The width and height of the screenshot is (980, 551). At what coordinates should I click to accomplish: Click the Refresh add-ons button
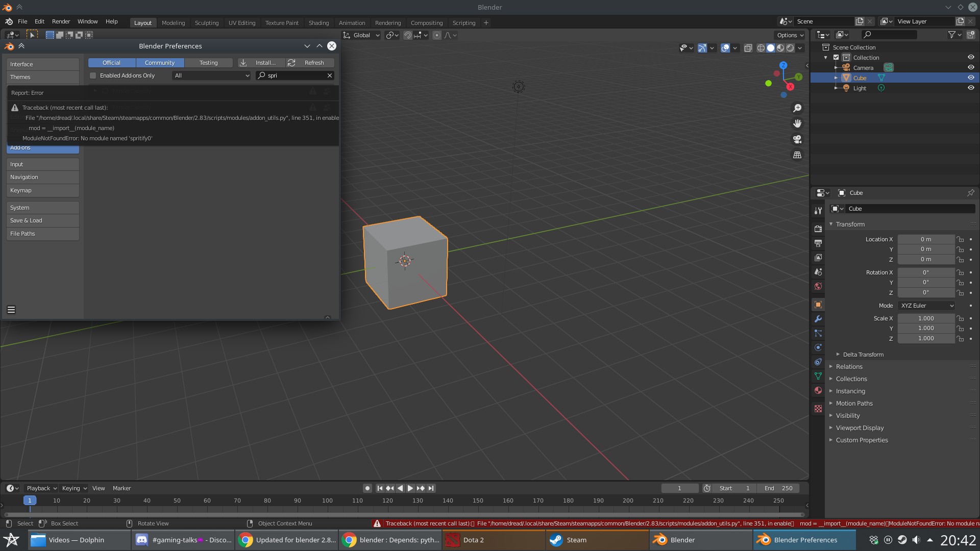(310, 63)
